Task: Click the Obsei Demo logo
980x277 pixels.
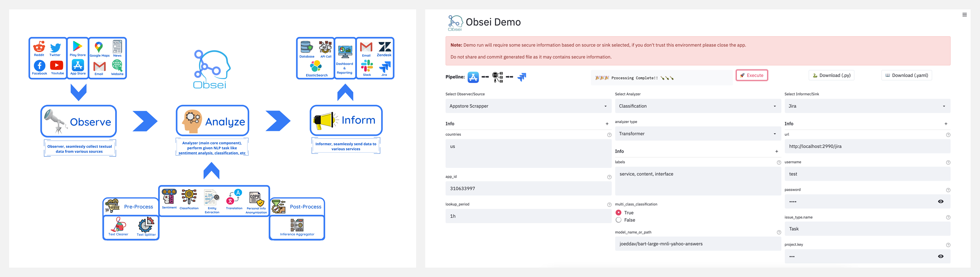Action: [x=455, y=23]
